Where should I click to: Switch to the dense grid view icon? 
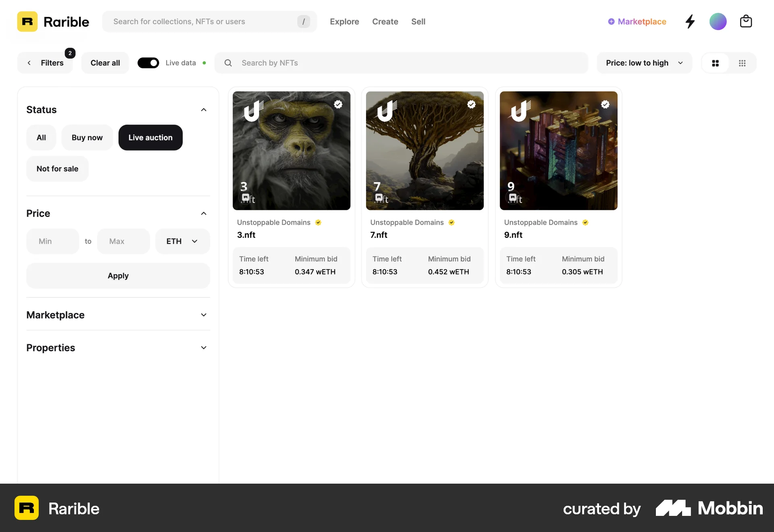[743, 63]
